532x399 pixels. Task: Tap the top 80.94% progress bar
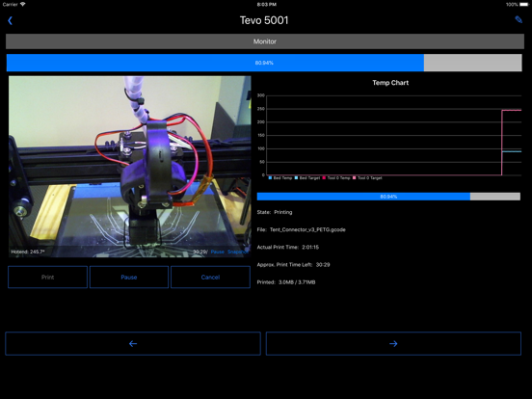pyautogui.click(x=264, y=63)
